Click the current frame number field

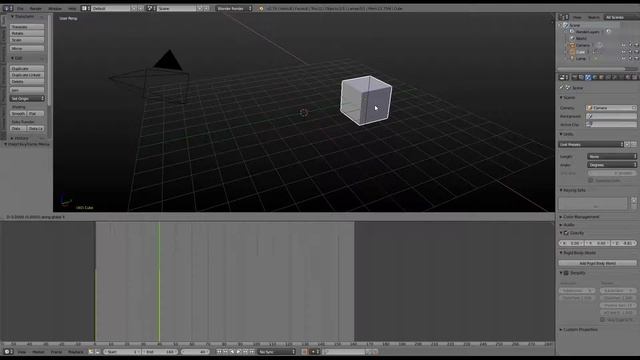(196, 351)
